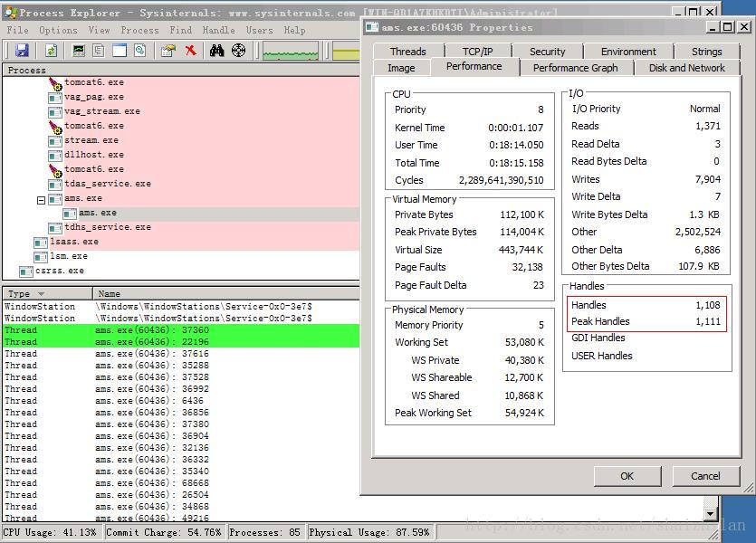
Task: Click the green CPU usage mini graph
Action: pos(291,51)
